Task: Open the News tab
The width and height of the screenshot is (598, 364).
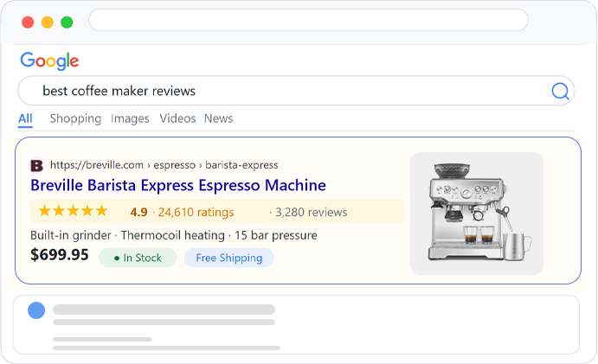Action: pyautogui.click(x=219, y=118)
